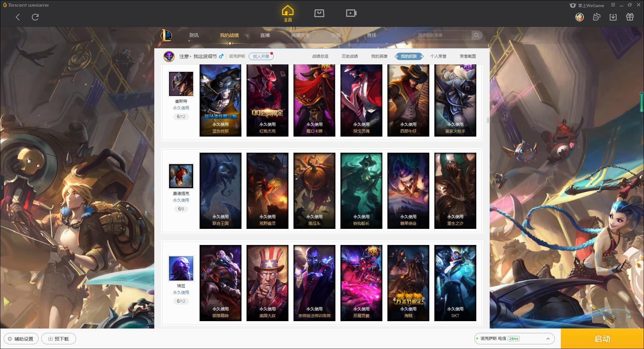Open the 糖果使徒 skin card
This screenshot has width=644, height=349.
coord(408,191)
